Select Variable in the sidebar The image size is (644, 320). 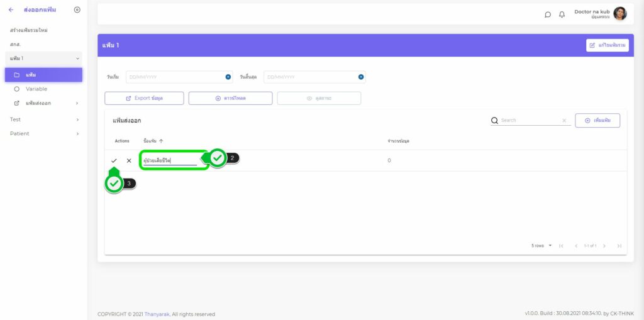tap(36, 89)
